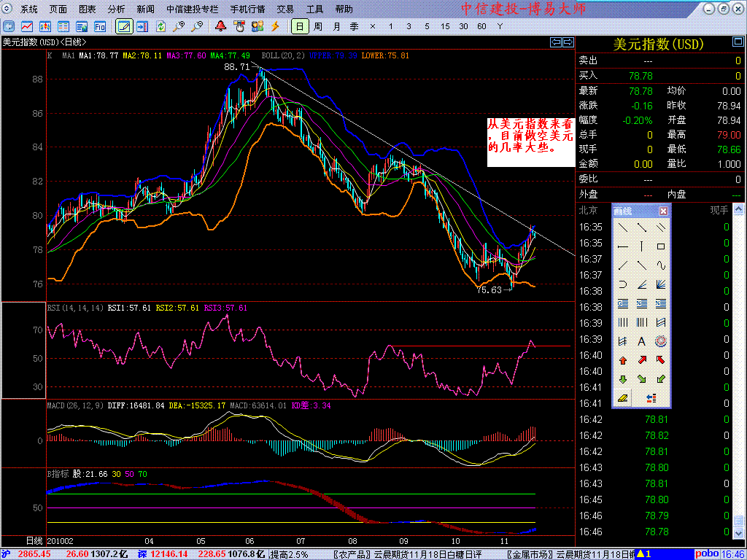This screenshot has width=747, height=560.
Task: Select the 60 minute period button
Action: [x=481, y=26]
